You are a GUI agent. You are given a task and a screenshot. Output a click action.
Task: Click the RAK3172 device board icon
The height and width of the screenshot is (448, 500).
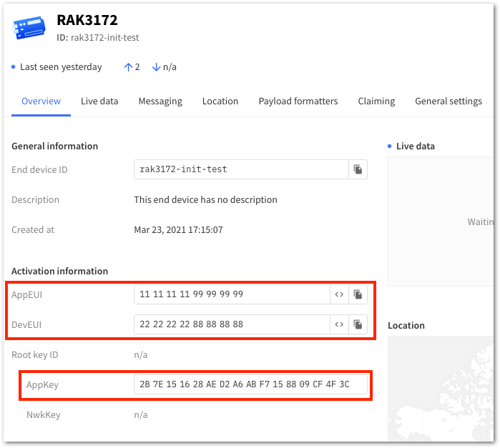[x=29, y=28]
